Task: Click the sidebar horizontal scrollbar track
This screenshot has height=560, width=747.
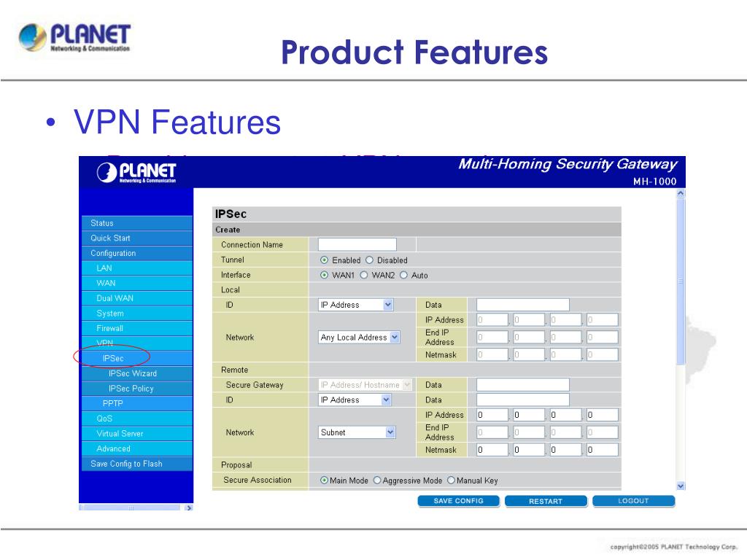Action: (131, 508)
